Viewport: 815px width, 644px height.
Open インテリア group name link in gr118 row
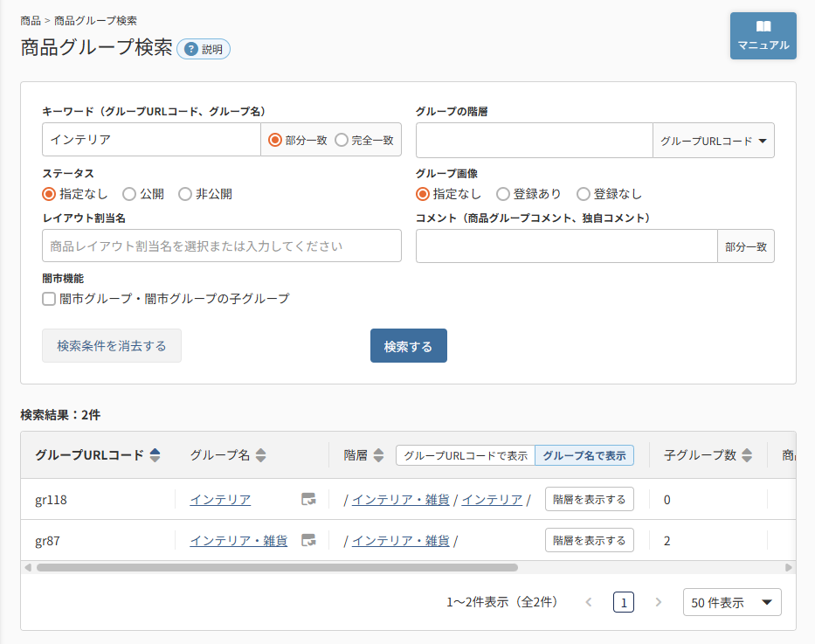coord(220,500)
